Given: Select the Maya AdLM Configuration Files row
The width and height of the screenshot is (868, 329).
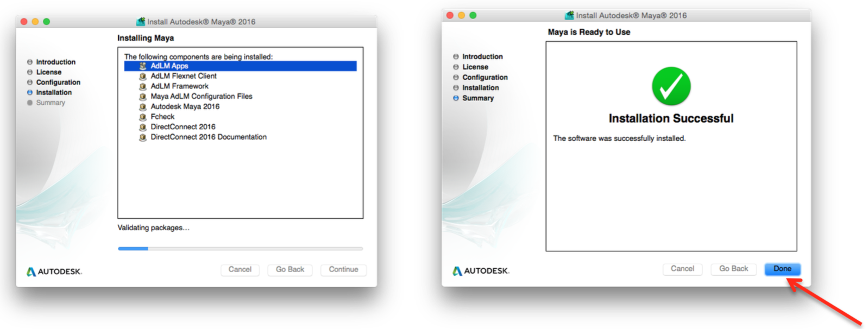Looking at the screenshot, I should tap(241, 97).
